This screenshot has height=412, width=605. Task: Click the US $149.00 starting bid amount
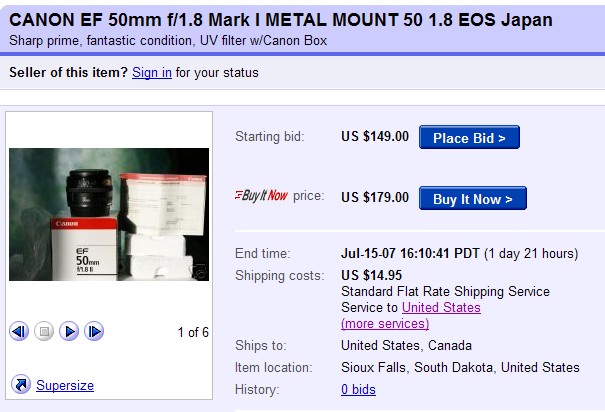click(x=375, y=137)
